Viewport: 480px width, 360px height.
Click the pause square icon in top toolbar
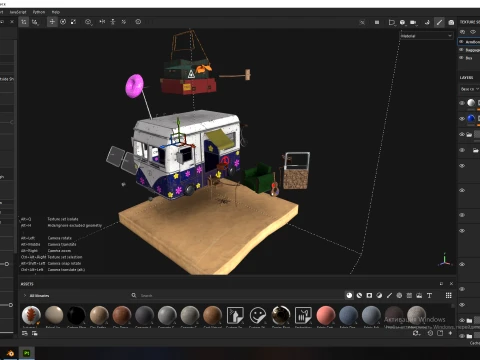point(377,22)
